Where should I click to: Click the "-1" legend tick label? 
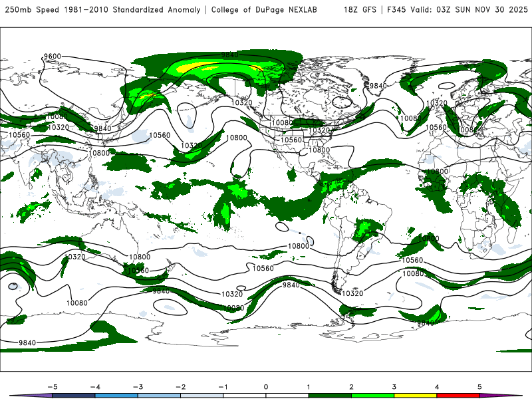tap(223, 387)
